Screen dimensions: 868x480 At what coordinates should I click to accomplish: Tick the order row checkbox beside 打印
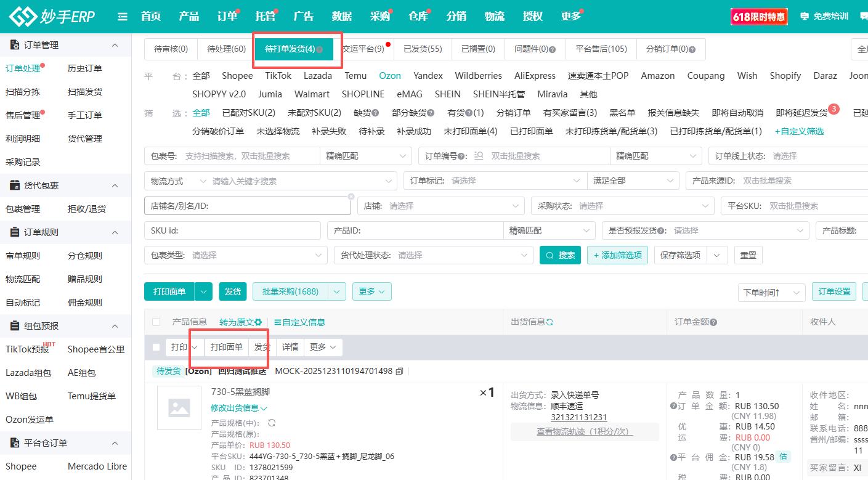click(x=156, y=348)
